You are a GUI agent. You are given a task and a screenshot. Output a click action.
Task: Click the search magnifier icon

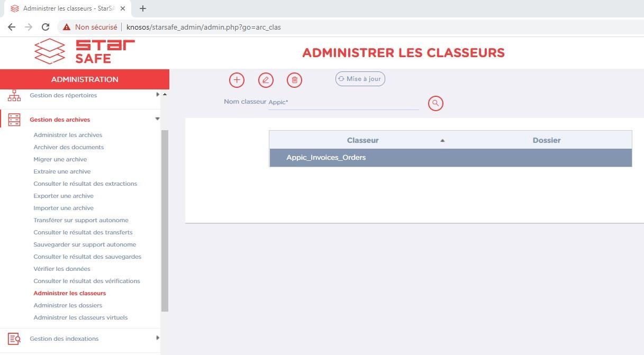pos(436,103)
